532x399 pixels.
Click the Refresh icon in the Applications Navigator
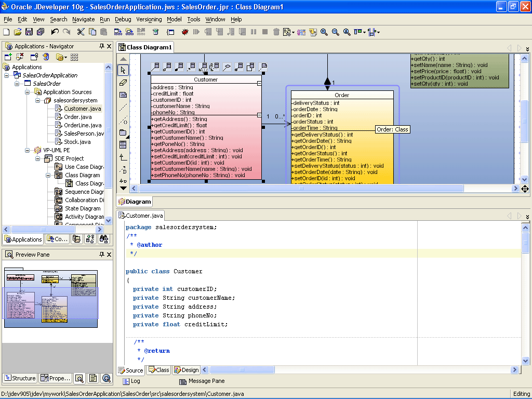(x=47, y=57)
